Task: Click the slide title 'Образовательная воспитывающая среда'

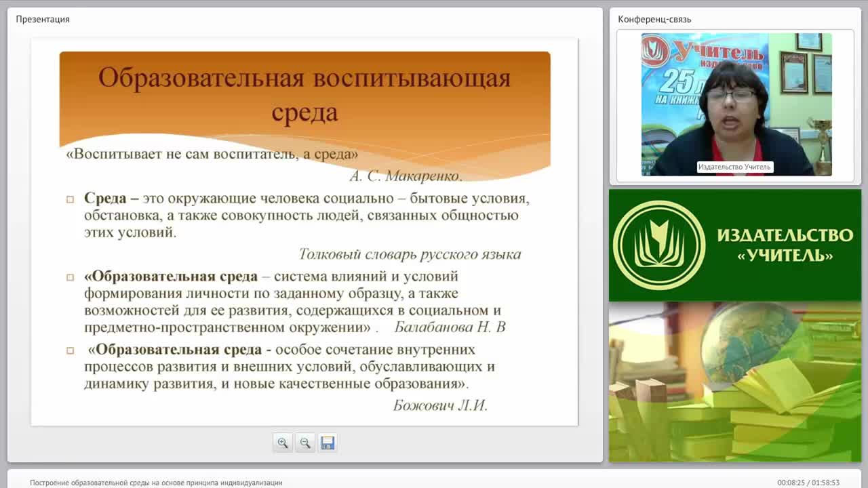Action: coord(304,94)
